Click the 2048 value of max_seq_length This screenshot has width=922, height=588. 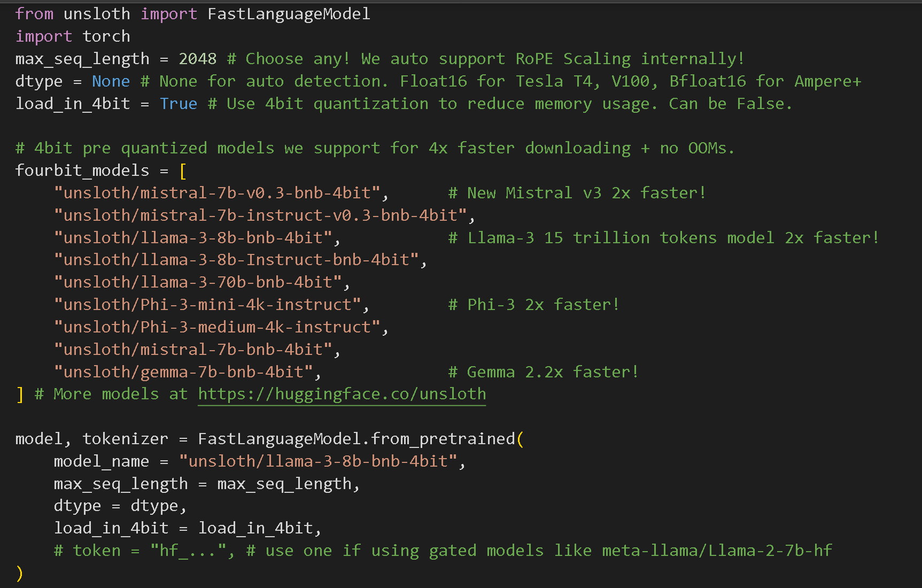[197, 59]
